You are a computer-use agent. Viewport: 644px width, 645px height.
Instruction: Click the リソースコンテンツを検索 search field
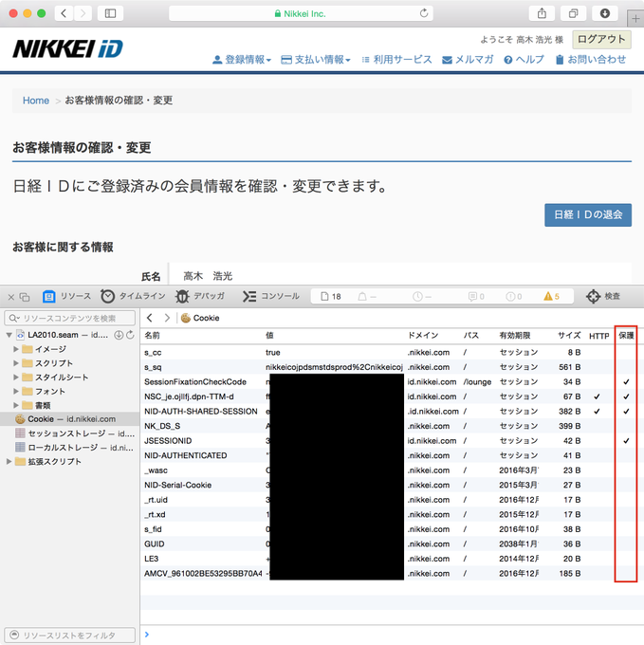70,318
